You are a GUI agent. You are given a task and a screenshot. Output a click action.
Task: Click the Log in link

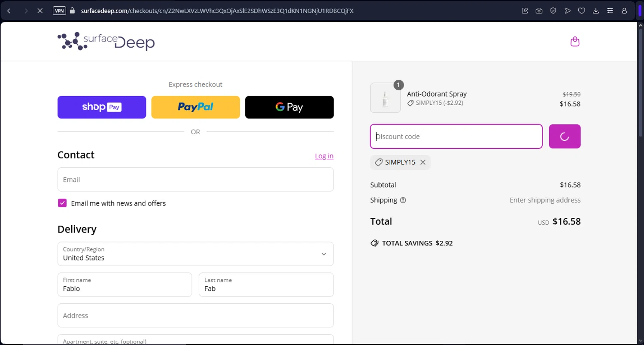click(324, 156)
